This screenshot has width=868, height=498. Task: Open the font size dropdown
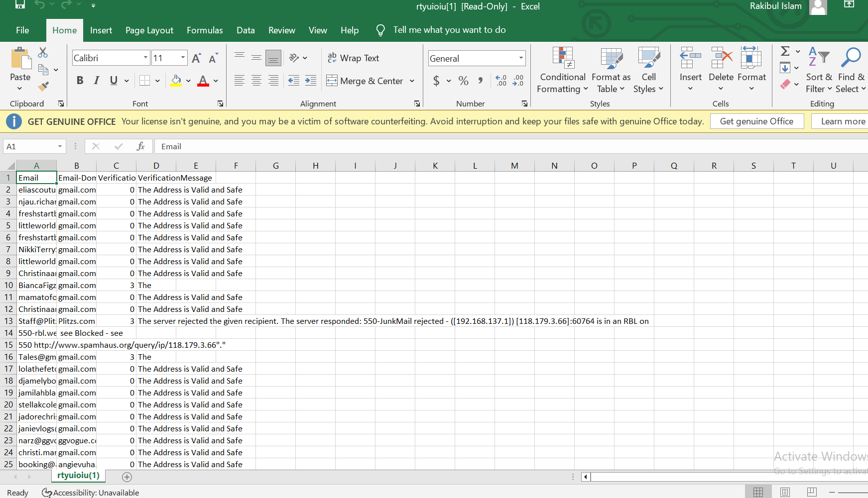coord(181,58)
